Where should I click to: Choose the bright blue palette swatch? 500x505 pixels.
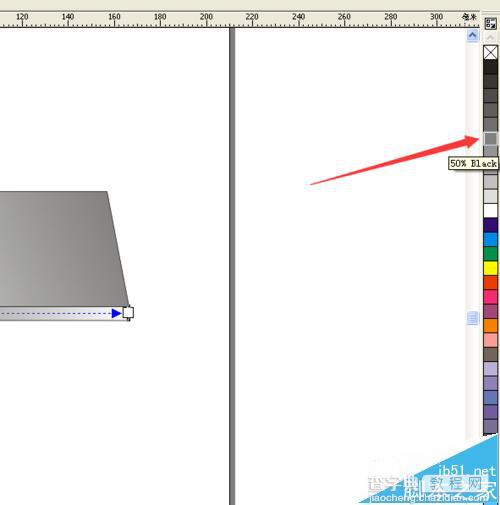(x=490, y=239)
